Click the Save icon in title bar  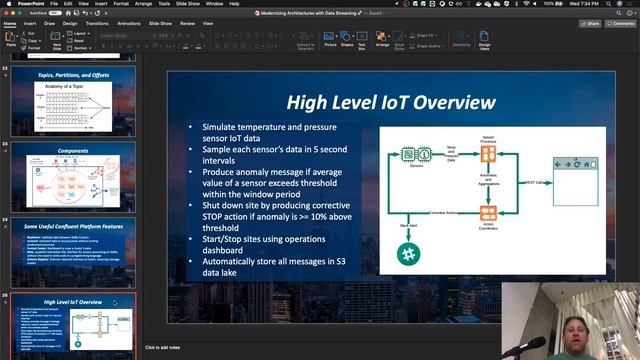76,13
